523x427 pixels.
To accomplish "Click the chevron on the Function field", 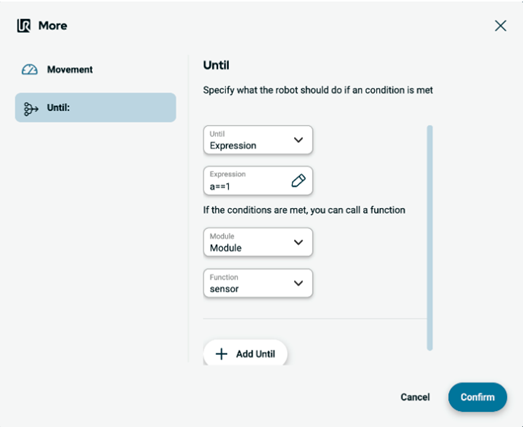I will [298, 283].
